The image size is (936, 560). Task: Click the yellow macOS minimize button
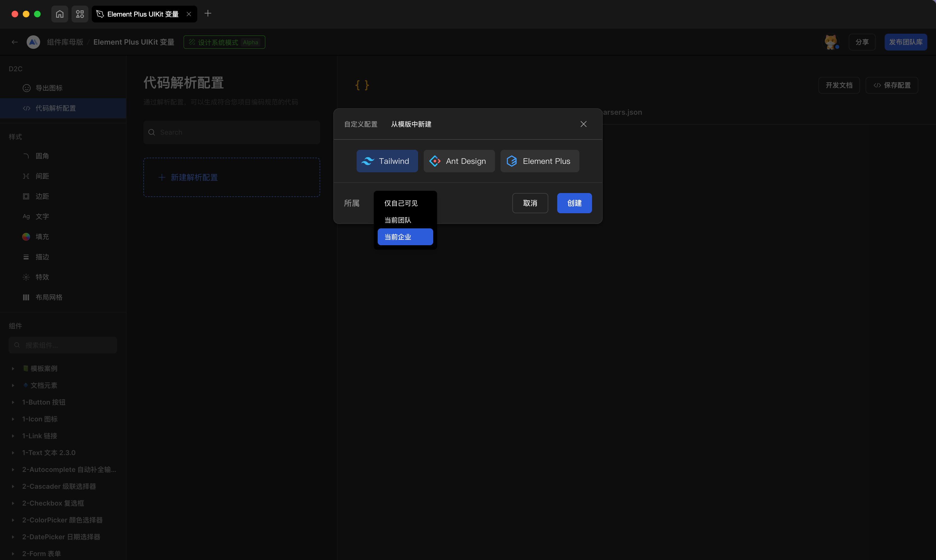(26, 14)
